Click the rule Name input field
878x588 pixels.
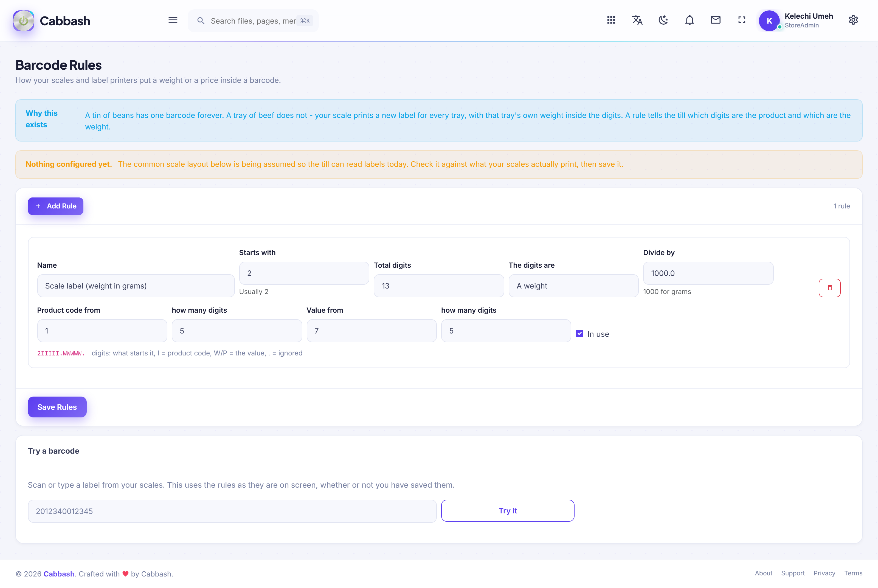point(136,286)
